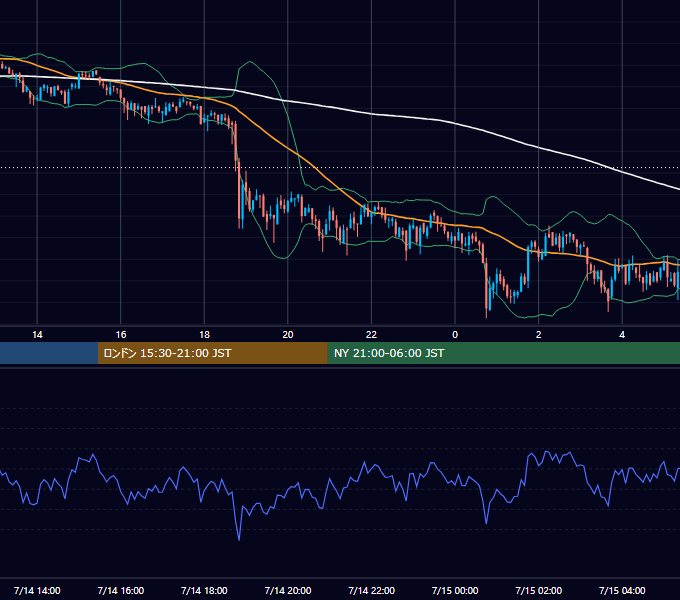Click the ロンドン 15:30-21:00 JST session bar
The height and width of the screenshot is (600, 680).
click(212, 353)
